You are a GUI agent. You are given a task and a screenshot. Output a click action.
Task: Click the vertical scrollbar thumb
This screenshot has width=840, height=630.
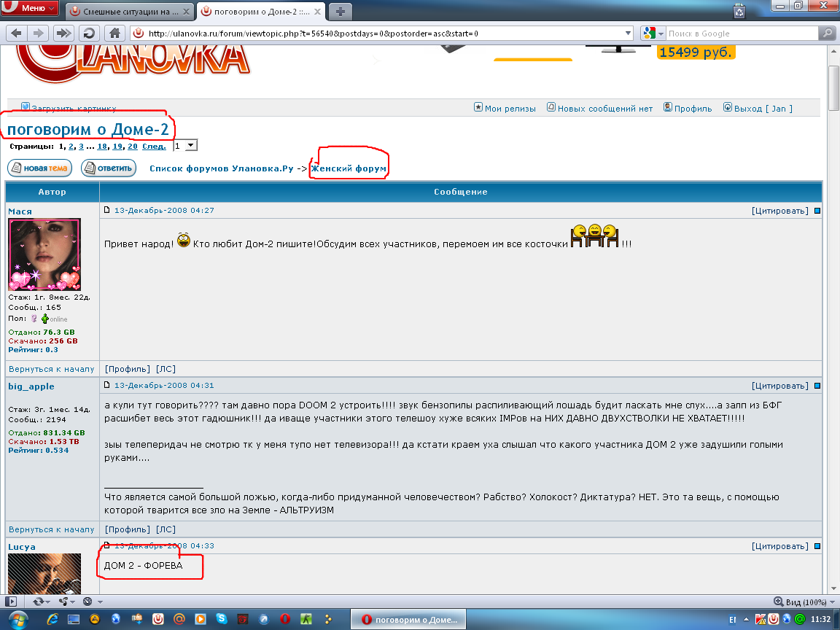tap(833, 88)
